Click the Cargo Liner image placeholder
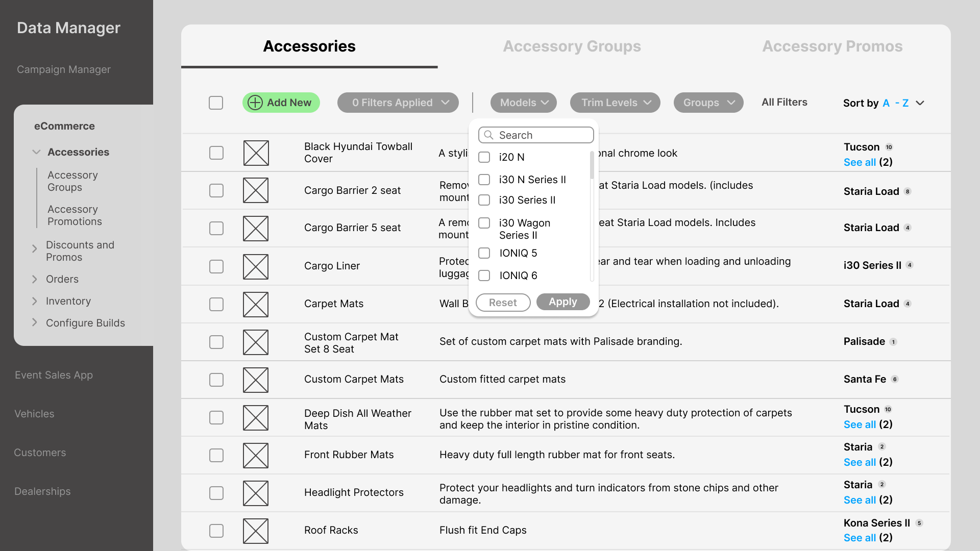The height and width of the screenshot is (551, 980). pyautogui.click(x=256, y=266)
